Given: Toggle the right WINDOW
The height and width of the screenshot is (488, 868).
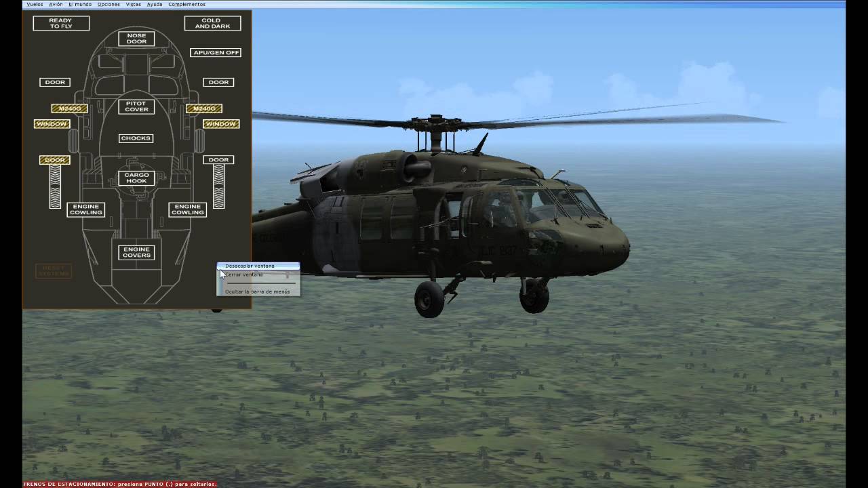Looking at the screenshot, I should tap(221, 124).
